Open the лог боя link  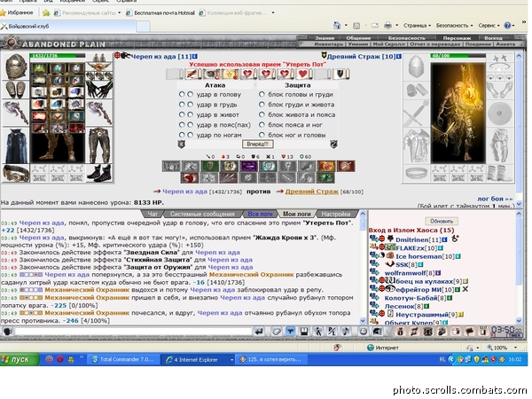point(495,199)
